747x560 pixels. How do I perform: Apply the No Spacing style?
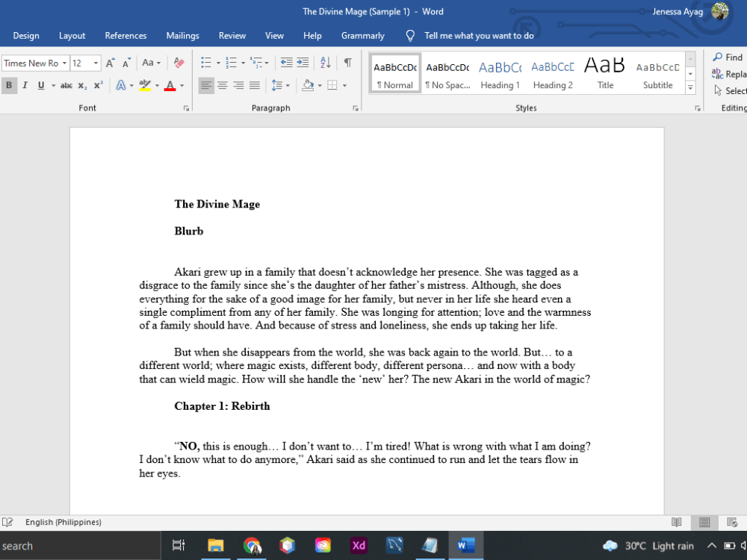tap(447, 73)
